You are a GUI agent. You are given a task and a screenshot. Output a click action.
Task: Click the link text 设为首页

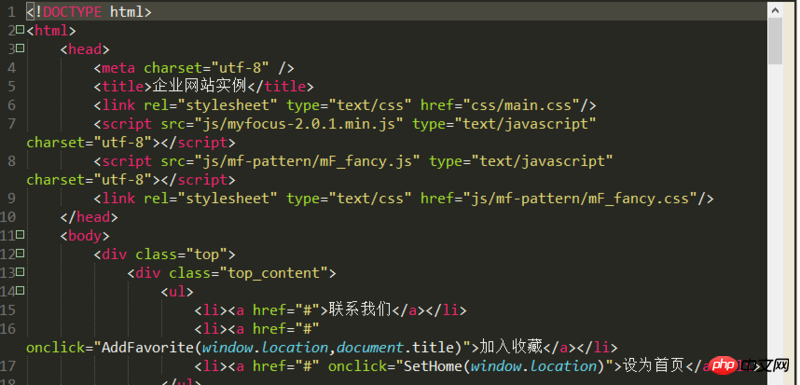tap(653, 366)
